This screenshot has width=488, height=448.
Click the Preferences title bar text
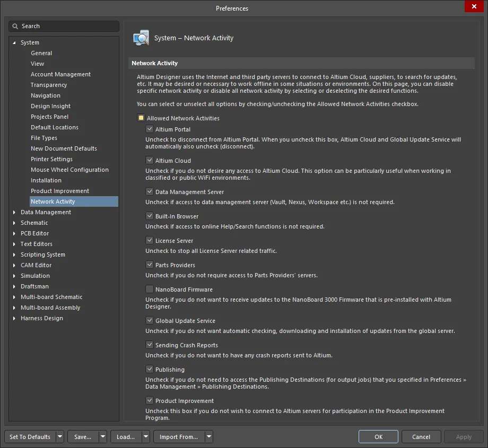(232, 8)
